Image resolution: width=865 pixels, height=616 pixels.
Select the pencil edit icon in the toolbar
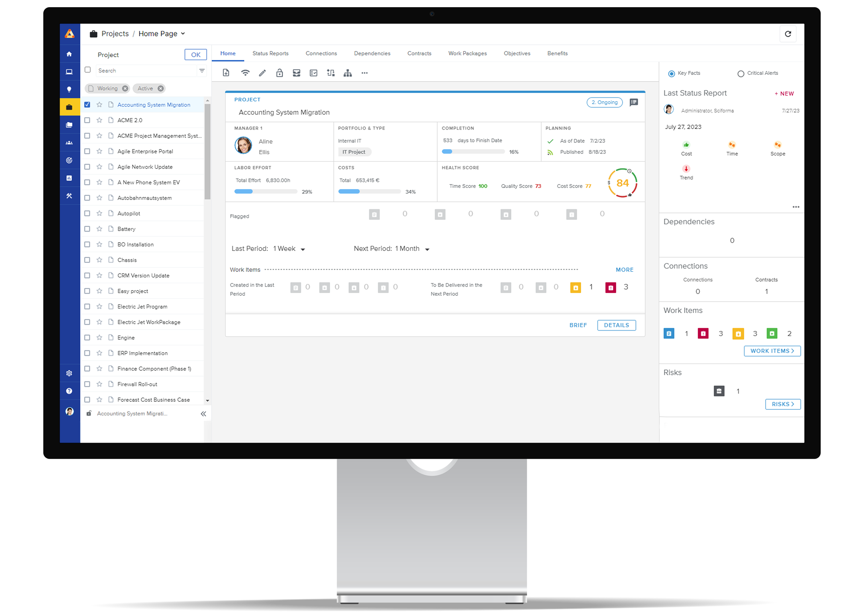point(262,73)
